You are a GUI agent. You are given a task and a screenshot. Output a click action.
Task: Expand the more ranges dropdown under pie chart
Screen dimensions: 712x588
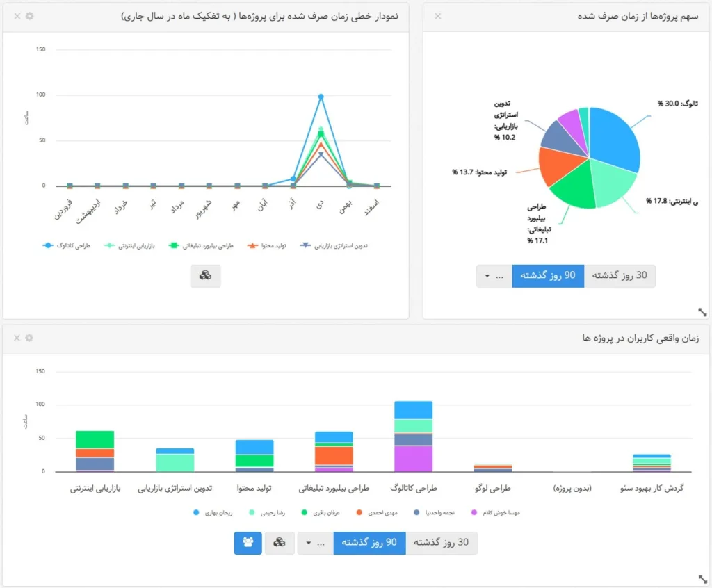point(494,276)
